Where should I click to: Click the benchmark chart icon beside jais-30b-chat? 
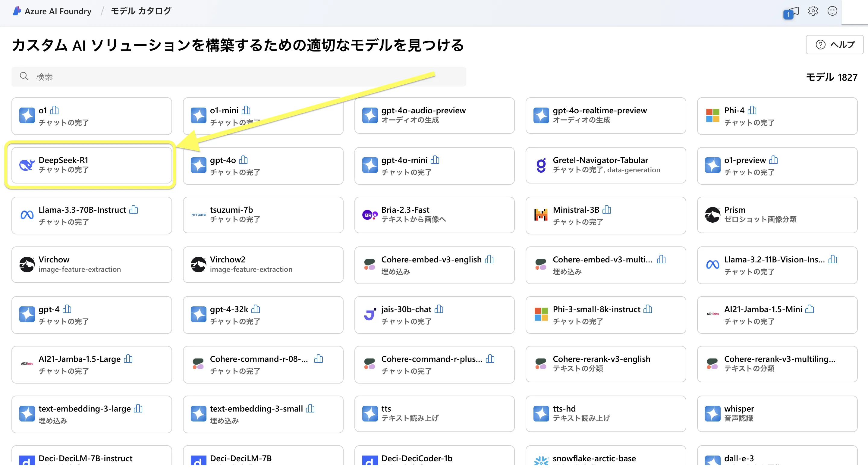tap(439, 309)
